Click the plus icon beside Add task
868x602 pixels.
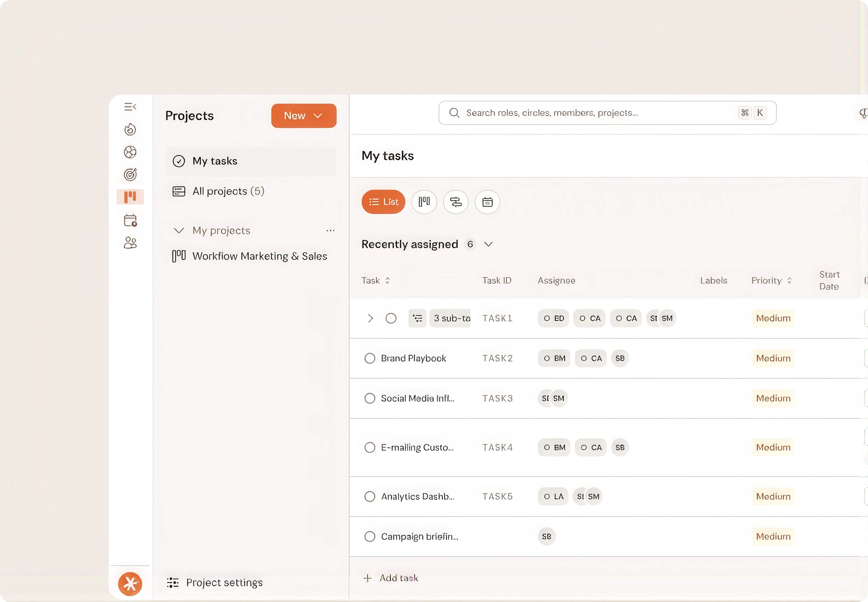[368, 578]
